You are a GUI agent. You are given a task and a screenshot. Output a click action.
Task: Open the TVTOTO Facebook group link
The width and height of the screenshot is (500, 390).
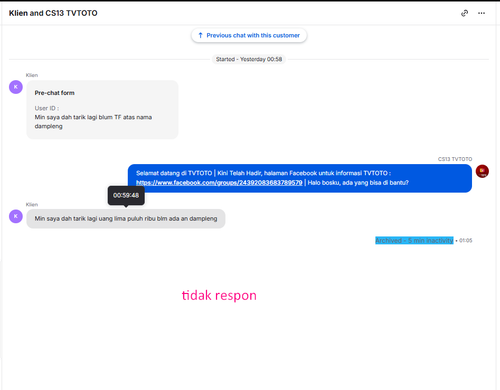pos(219,183)
